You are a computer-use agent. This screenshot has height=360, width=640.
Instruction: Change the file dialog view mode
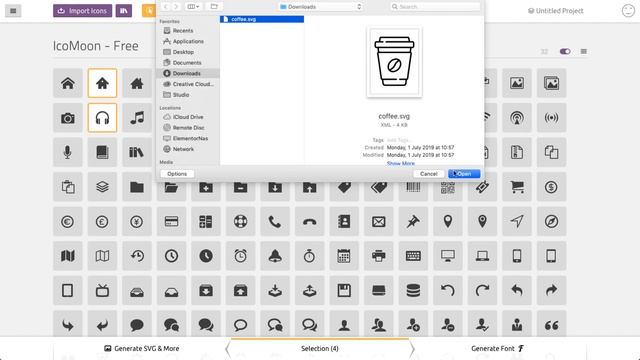coord(193,7)
